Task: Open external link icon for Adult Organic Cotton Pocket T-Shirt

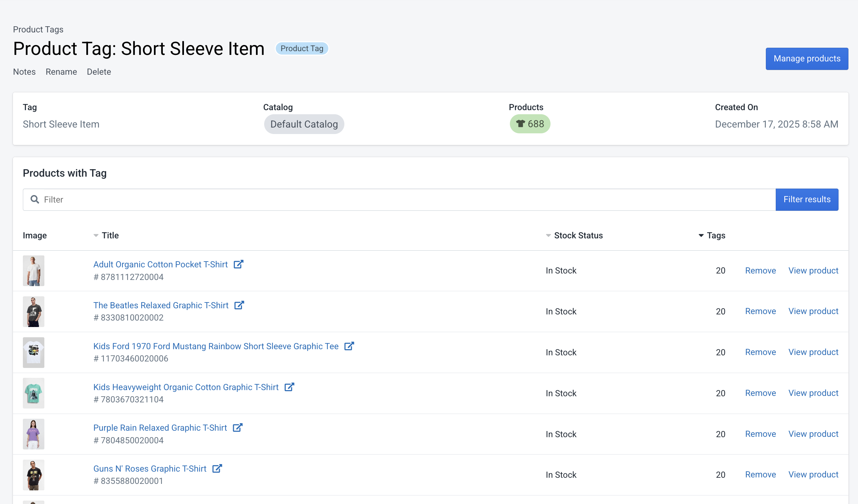Action: pos(238,264)
